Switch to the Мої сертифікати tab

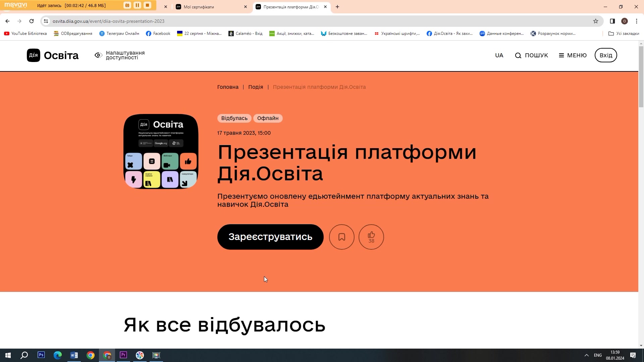pyautogui.click(x=211, y=7)
